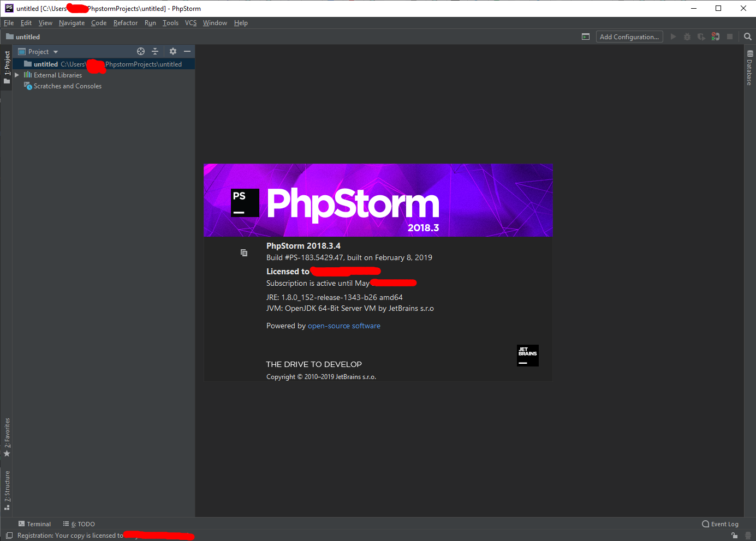Click the JetBrains logo in About dialog
Image resolution: width=756 pixels, height=541 pixels.
tap(528, 356)
